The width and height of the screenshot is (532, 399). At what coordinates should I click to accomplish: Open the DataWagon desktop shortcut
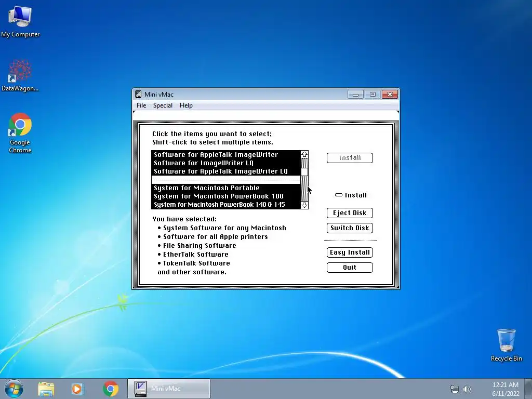click(20, 75)
